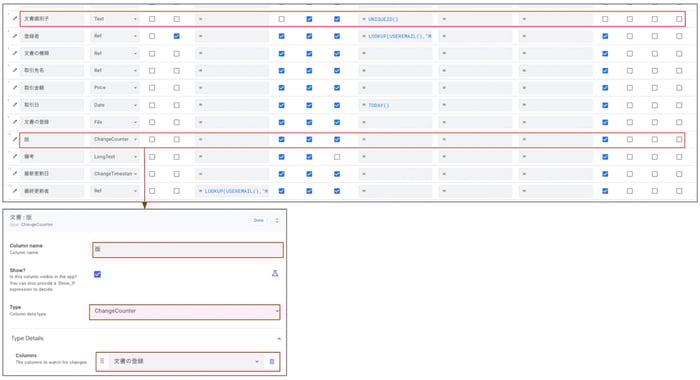Click the 文書識別子 column name field
Viewport: 700px width, 380px height.
coord(52,19)
